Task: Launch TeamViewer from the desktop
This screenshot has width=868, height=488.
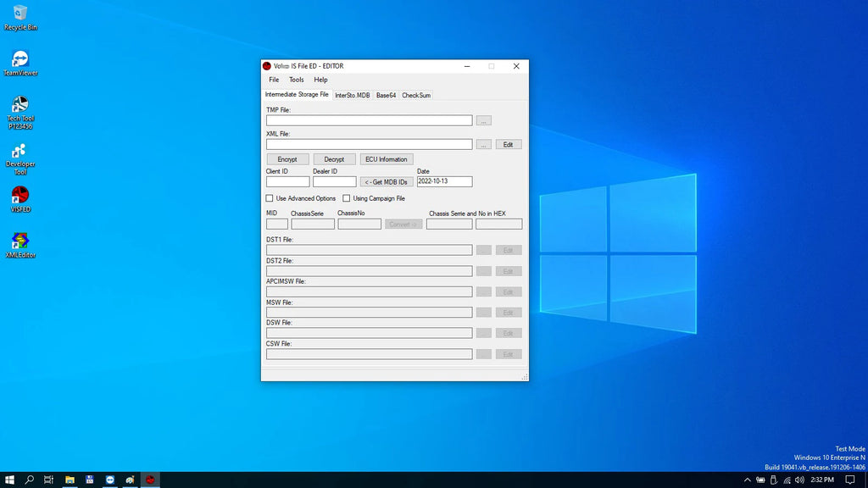Action: (20, 63)
